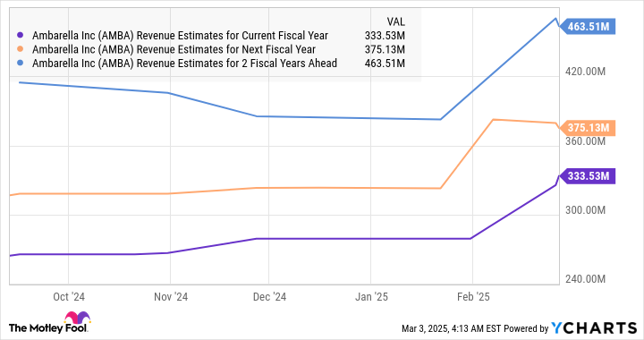Select the 375.13M orange value flag
644x340 pixels.
[x=588, y=128]
